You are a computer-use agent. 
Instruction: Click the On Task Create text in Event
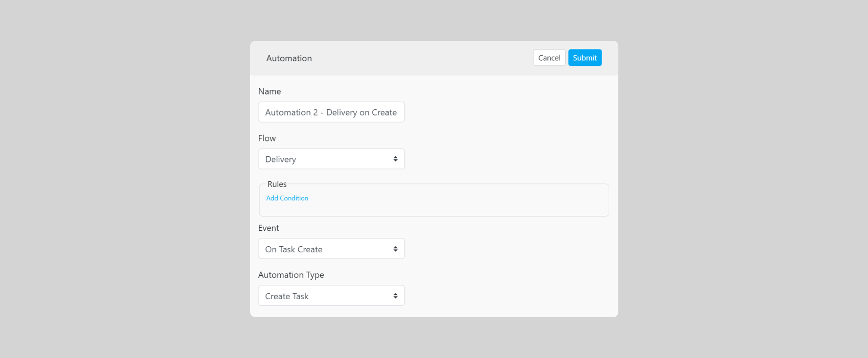(x=294, y=249)
